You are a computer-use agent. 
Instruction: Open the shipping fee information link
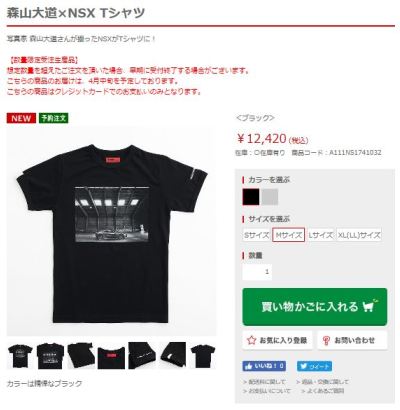(x=264, y=382)
